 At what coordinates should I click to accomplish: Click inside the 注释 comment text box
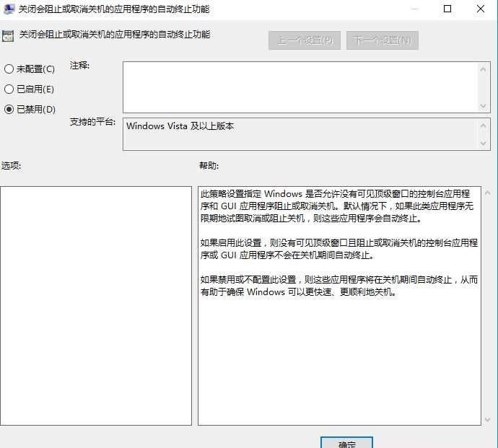[300, 87]
